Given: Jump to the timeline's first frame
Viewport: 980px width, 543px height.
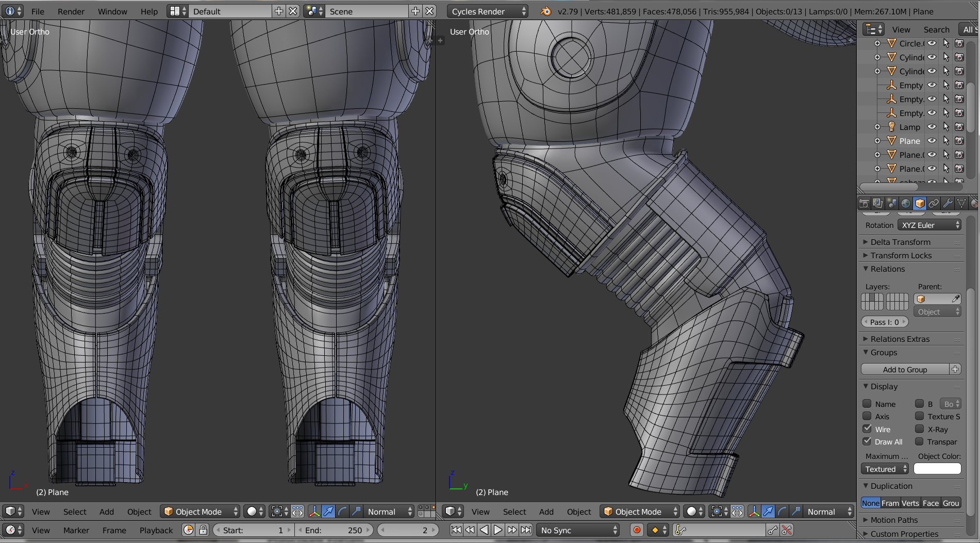Looking at the screenshot, I should pyautogui.click(x=456, y=530).
